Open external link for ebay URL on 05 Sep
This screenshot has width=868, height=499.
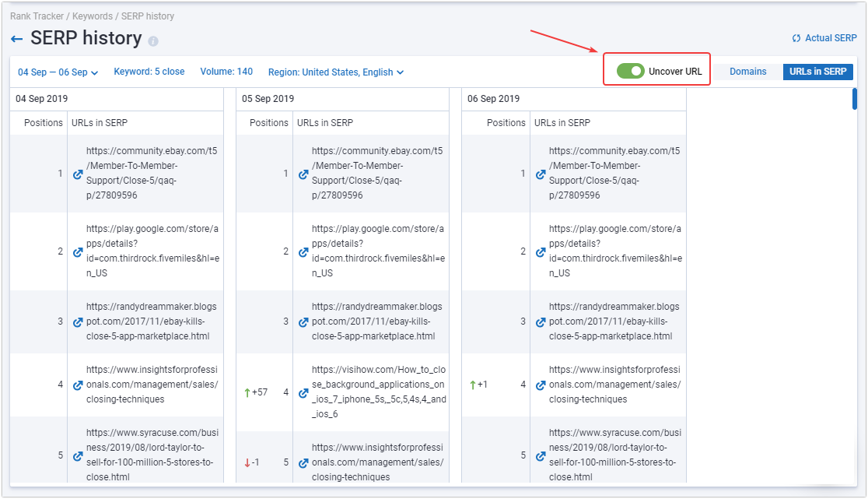pyautogui.click(x=303, y=174)
